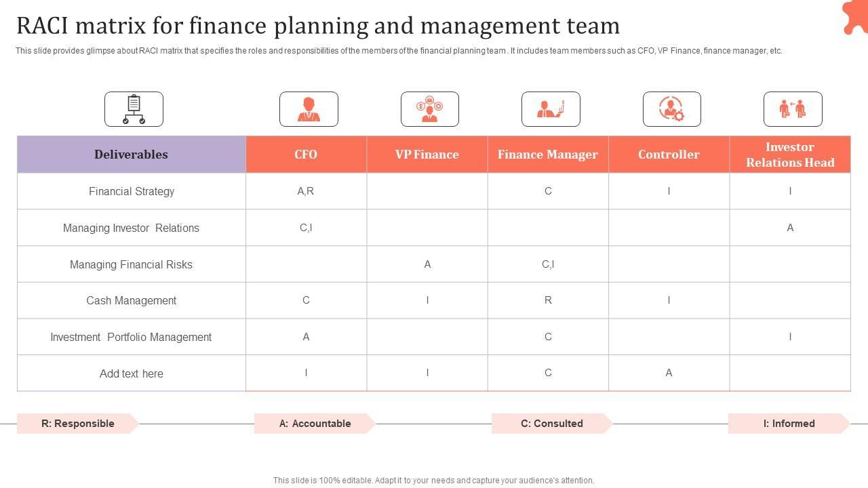Select the Investor Relations Head people icon
The image size is (868, 488).
pos(793,109)
